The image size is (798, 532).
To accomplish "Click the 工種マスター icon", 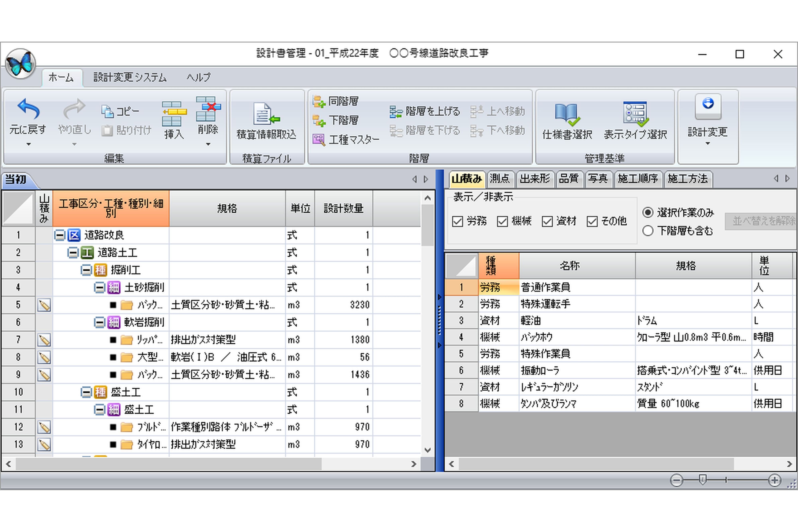I will pyautogui.click(x=319, y=139).
